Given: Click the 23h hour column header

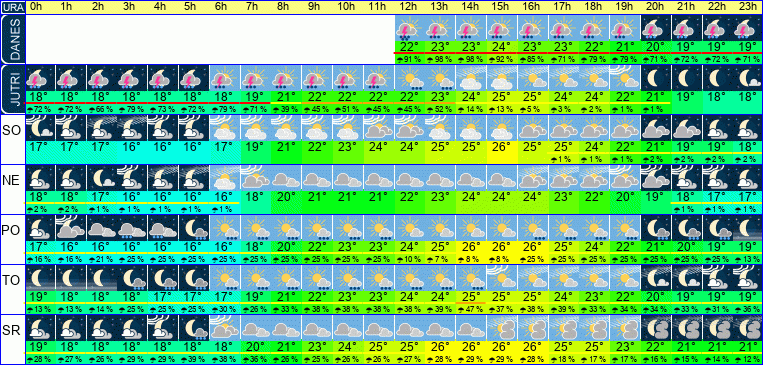Looking at the screenshot, I should coord(747,7).
